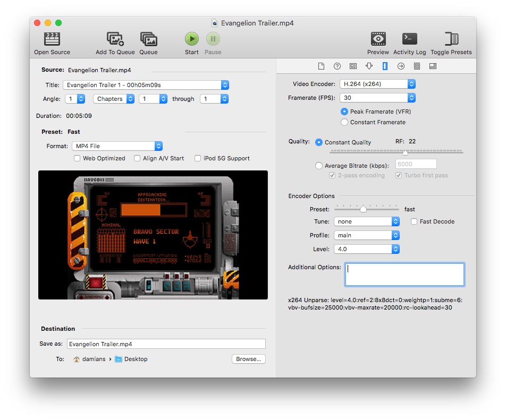This screenshot has width=506, height=420.
Task: Show the Activity Log terminal icon
Action: tap(409, 39)
